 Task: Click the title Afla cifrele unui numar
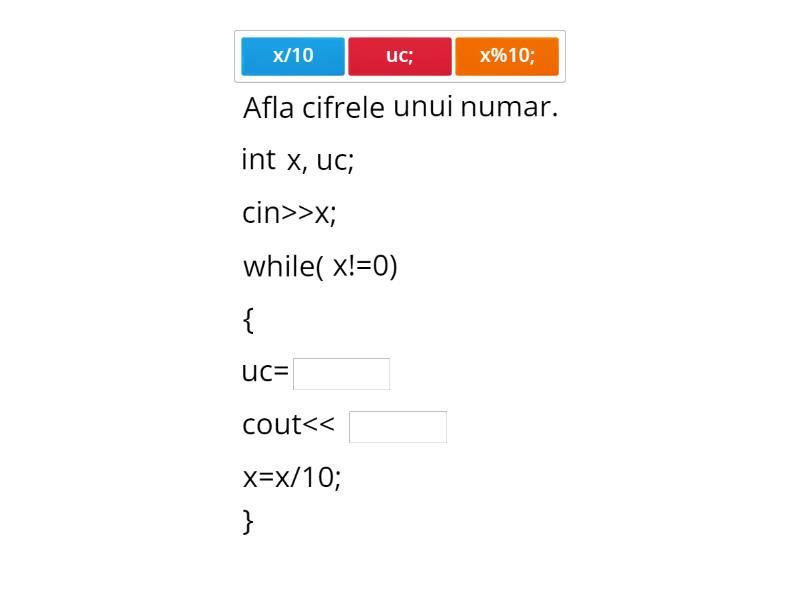401,106
